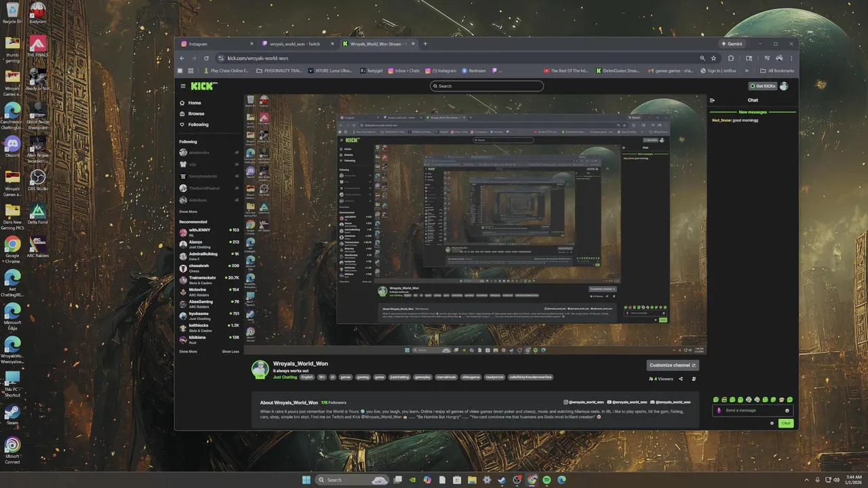The image size is (868, 488).
Task: Click the New messages chat banner
Action: 753,112
